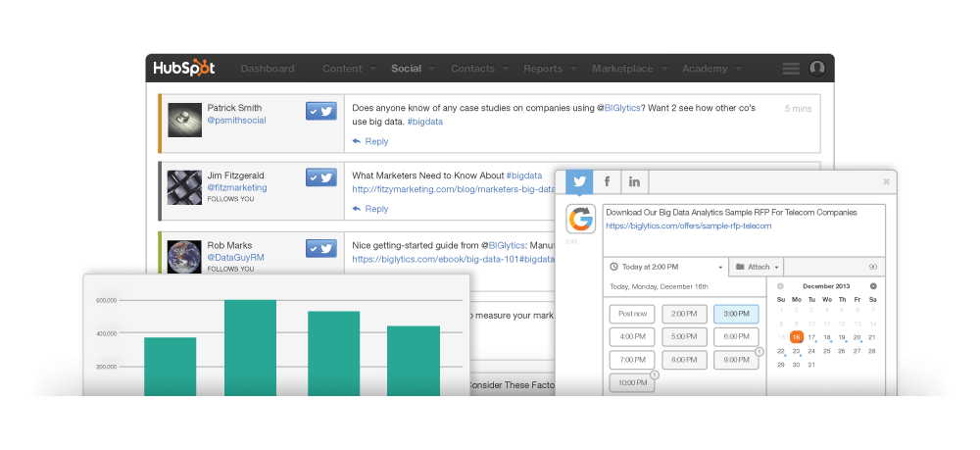Image resolution: width=980 pixels, height=450 pixels.
Task: Expand the Contacts menu
Action: [479, 69]
